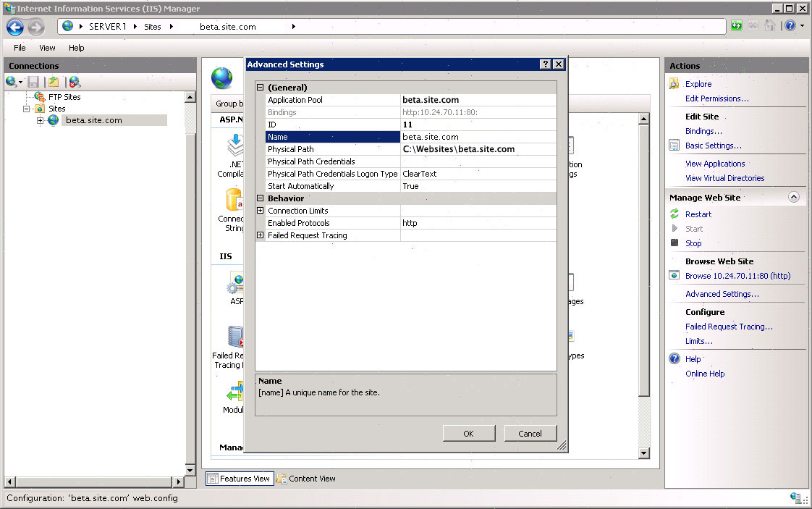This screenshot has width=812, height=509.
Task: Click the FTP Sites tree icon
Action: point(40,97)
